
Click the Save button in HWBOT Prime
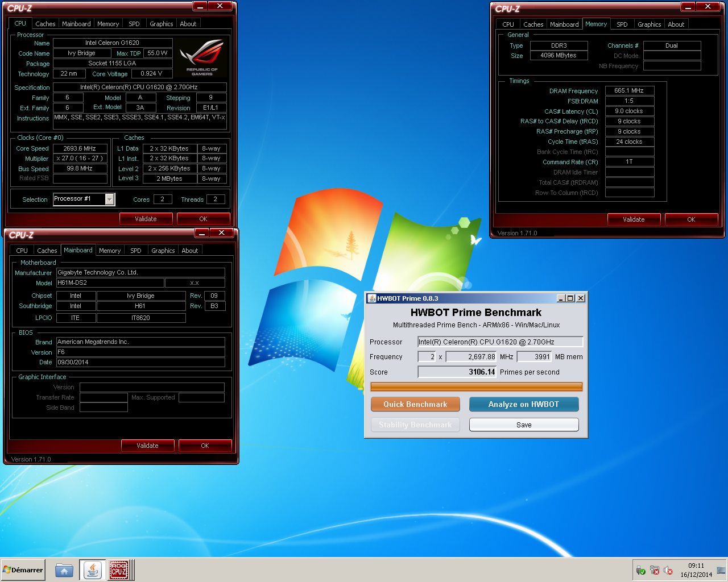[x=524, y=425]
